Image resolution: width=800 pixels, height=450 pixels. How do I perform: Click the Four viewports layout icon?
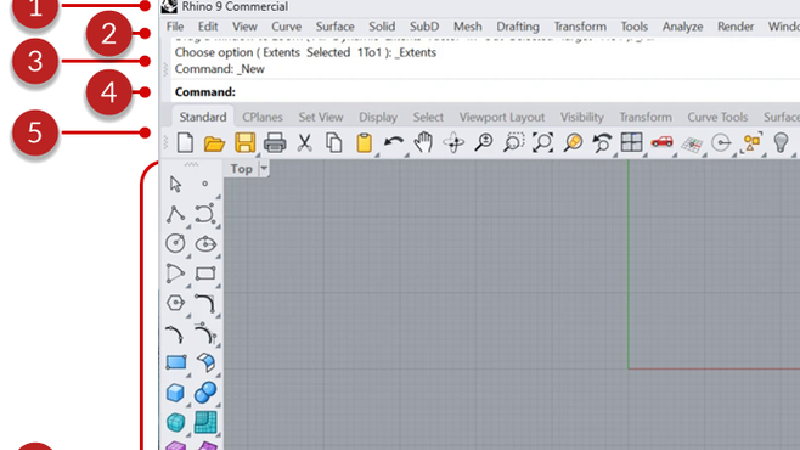632,142
